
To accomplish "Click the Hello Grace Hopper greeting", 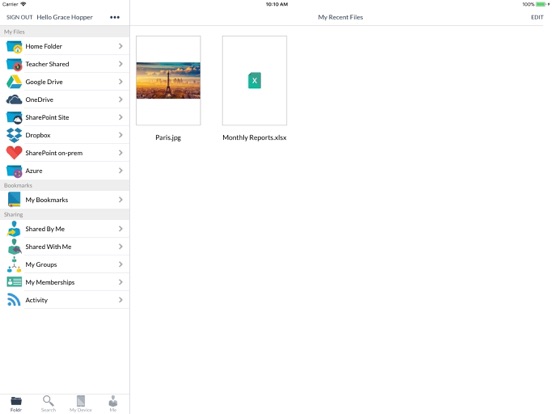I will (65, 17).
